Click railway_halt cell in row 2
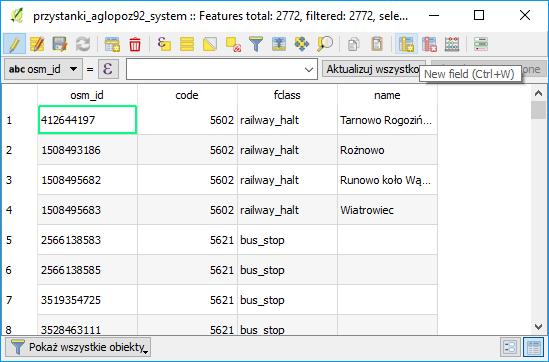Image resolution: width=549 pixels, height=362 pixels. click(287, 150)
